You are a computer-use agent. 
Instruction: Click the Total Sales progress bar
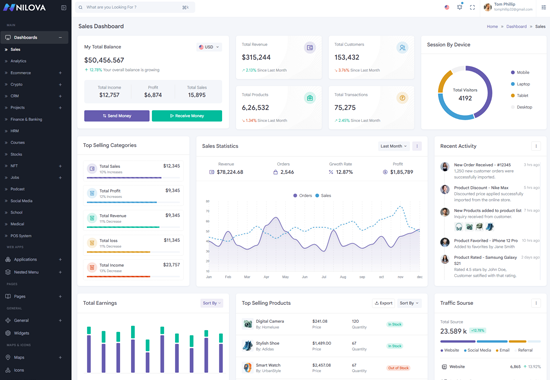133,178
